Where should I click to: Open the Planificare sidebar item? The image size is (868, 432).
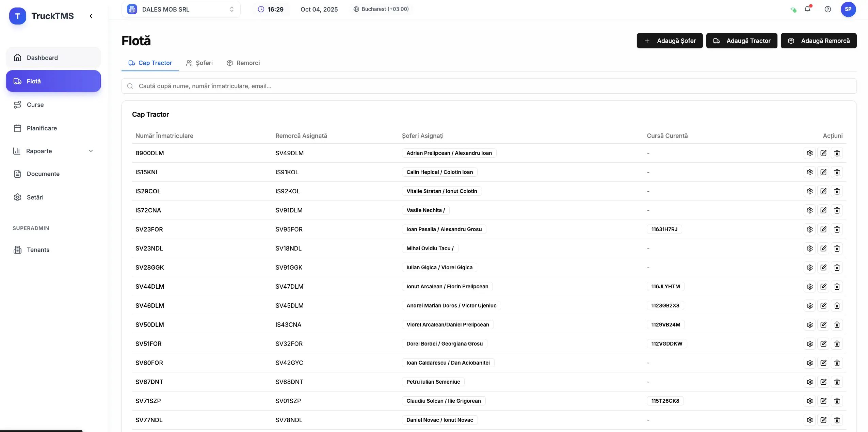click(x=42, y=128)
